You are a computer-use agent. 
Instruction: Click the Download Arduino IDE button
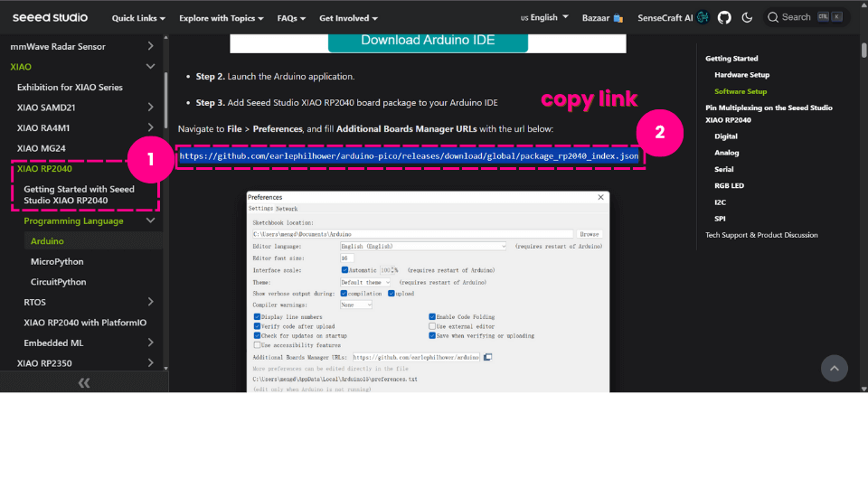[428, 40]
